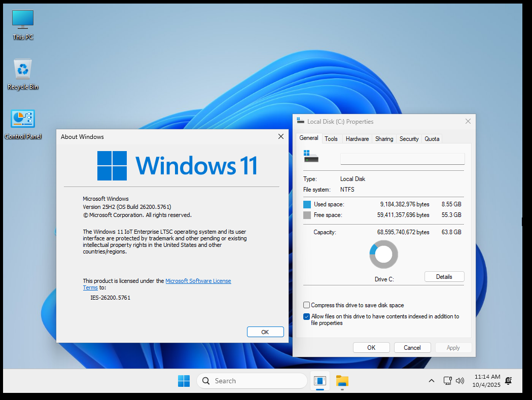Click the 55.3 GB free space value
Image resolution: width=532 pixels, height=400 pixels.
click(x=451, y=215)
